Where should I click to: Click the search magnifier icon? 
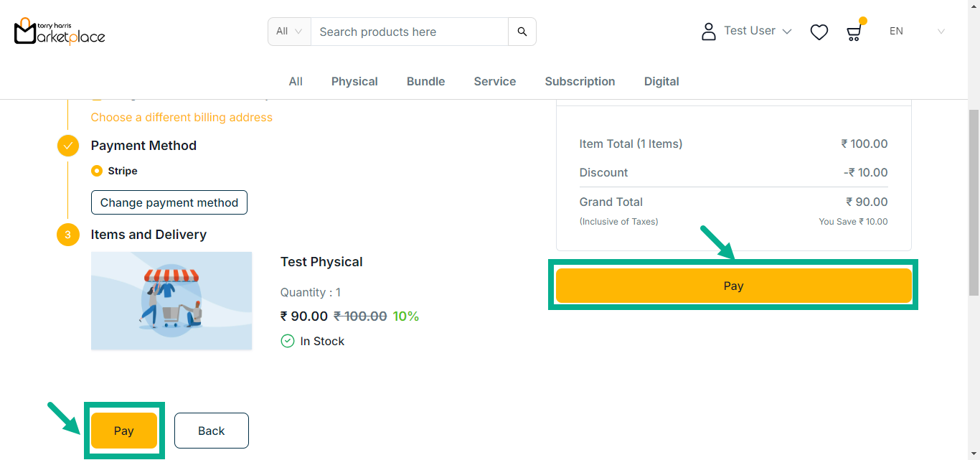522,32
